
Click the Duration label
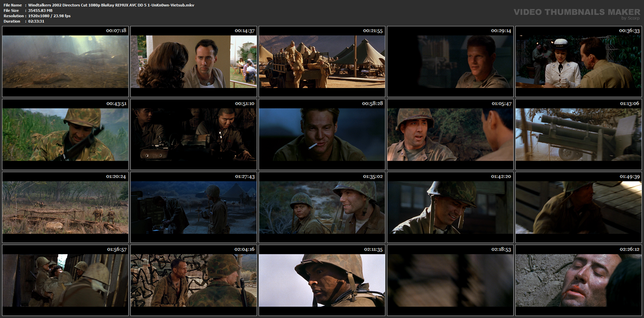click(x=12, y=22)
